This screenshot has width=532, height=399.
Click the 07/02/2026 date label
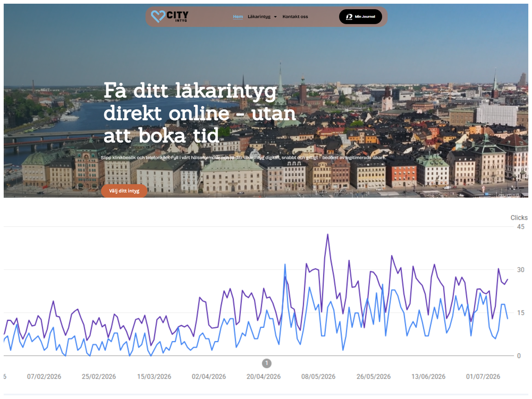click(x=44, y=376)
